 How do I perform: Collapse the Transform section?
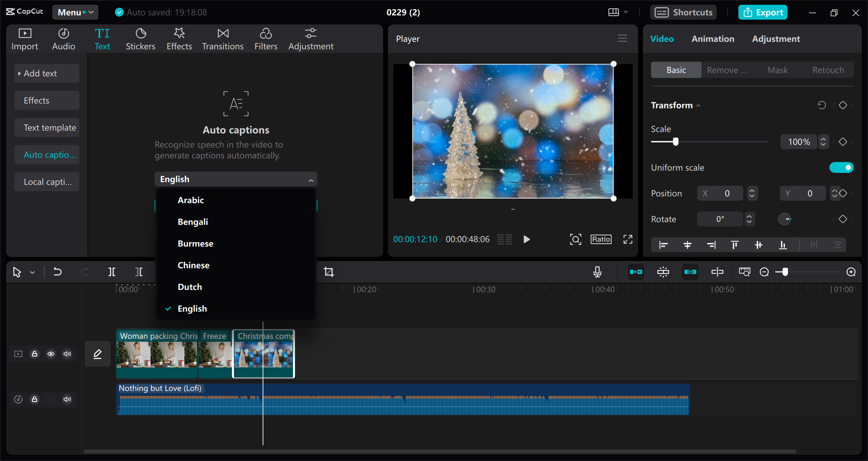[x=698, y=105]
